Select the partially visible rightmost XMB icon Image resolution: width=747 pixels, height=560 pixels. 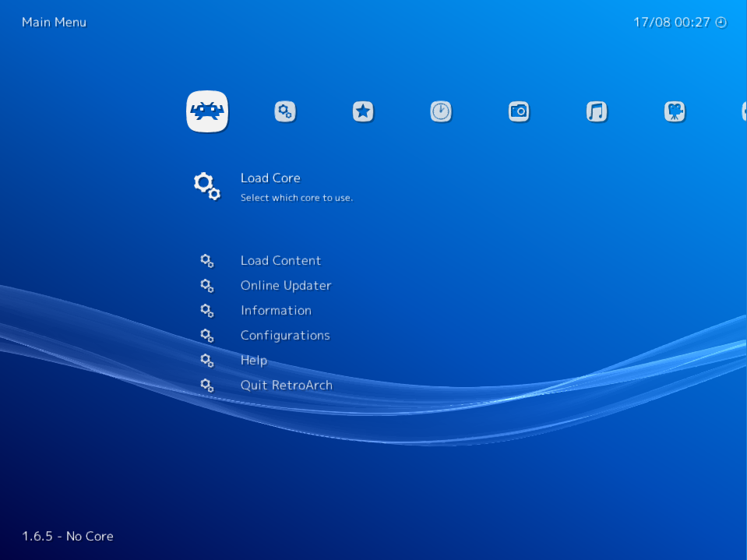(743, 111)
